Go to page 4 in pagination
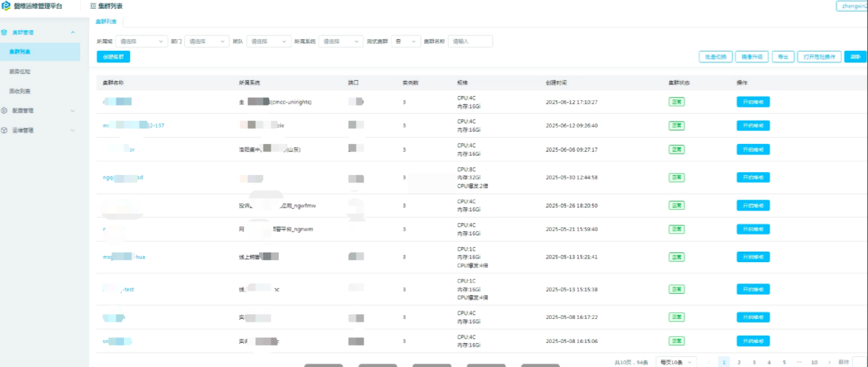Screen dimensions: 868x367 tap(769, 362)
